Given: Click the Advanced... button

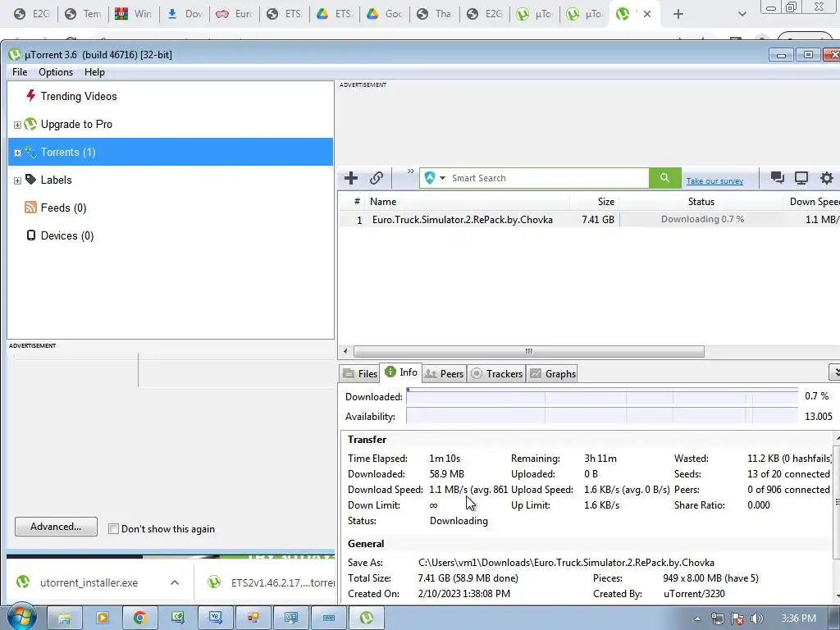Looking at the screenshot, I should tap(57, 527).
